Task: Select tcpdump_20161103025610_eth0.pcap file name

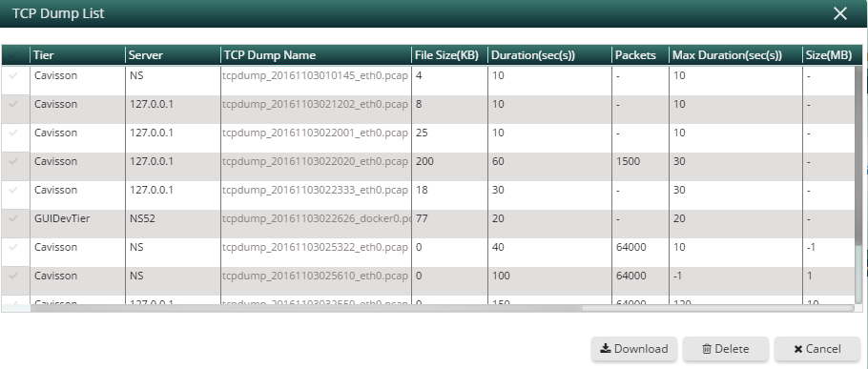Action: (x=316, y=276)
